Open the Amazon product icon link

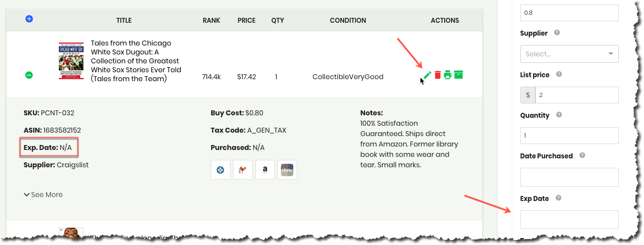(265, 170)
